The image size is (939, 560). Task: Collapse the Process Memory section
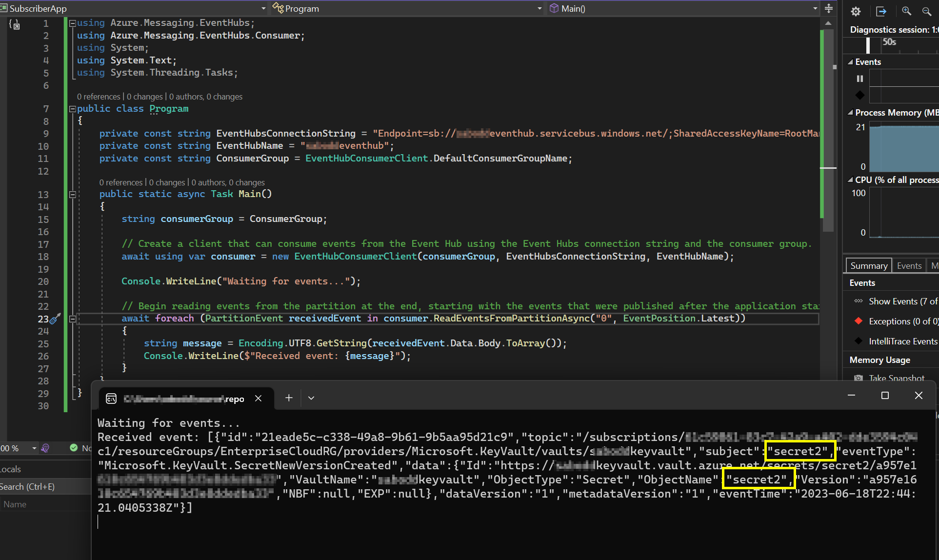(x=851, y=113)
